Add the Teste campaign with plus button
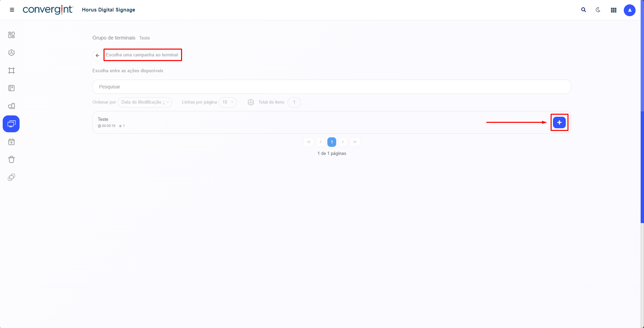Viewport: 644px width, 328px height. [559, 122]
